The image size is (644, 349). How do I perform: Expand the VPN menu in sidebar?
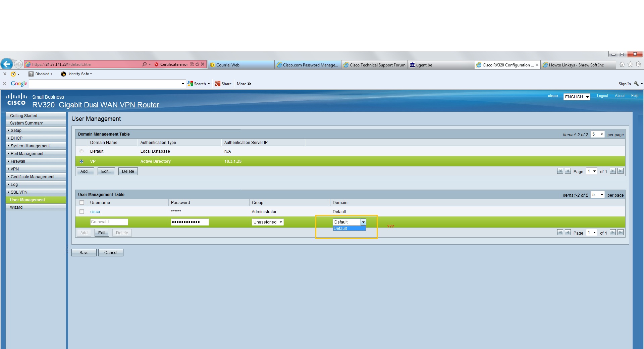[36, 169]
